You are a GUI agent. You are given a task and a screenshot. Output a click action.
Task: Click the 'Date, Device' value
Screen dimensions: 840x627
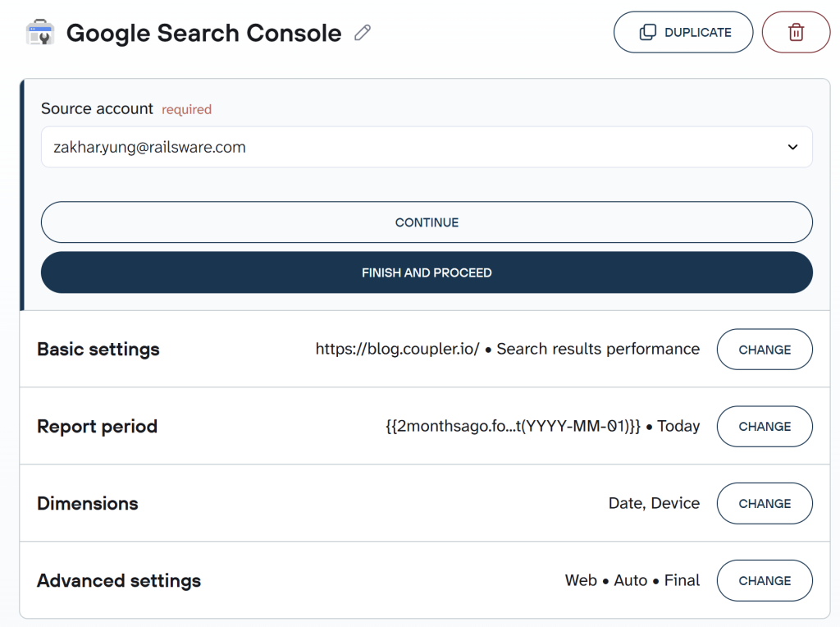tap(654, 503)
